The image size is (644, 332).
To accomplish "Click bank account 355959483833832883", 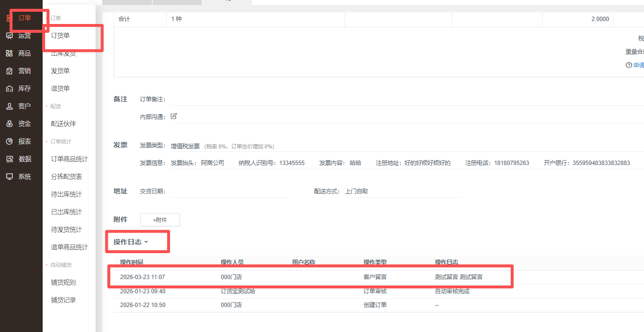I will (601, 163).
